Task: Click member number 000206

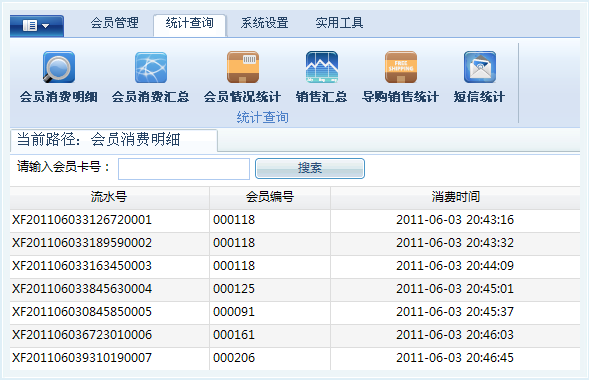Action: pos(234,358)
